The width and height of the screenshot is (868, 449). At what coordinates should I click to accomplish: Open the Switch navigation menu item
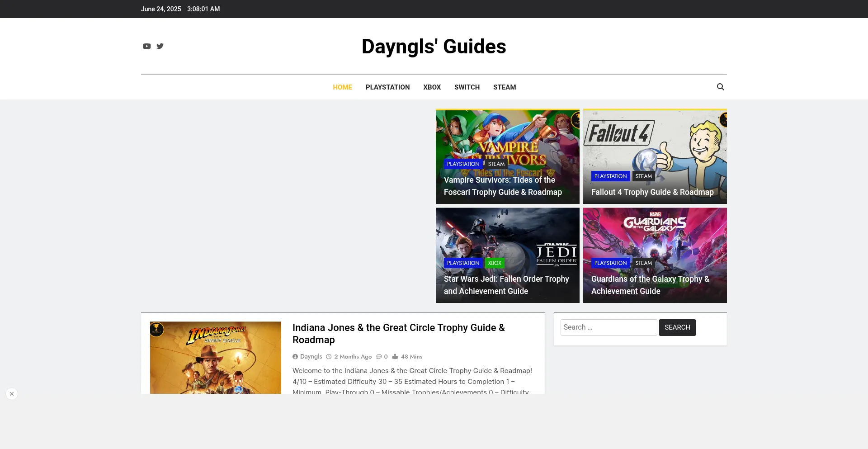467,87
